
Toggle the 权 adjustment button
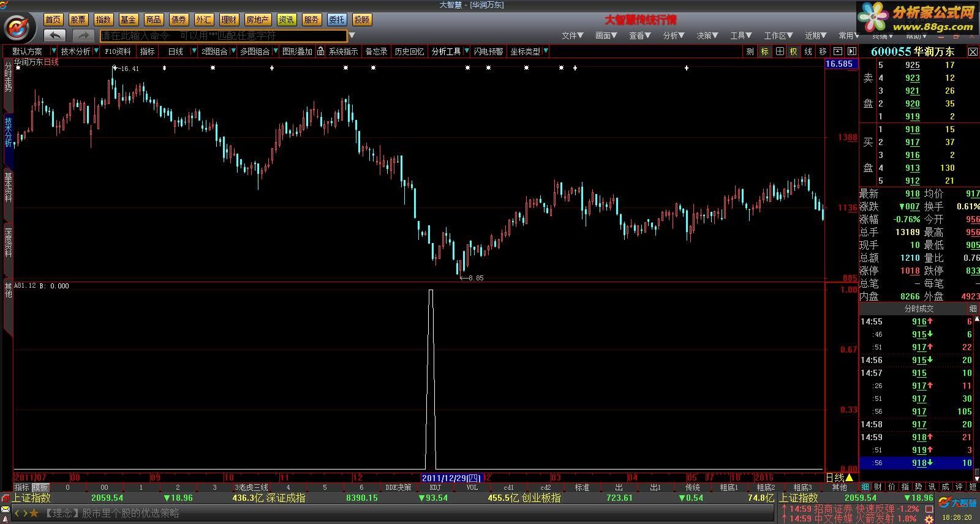tap(793, 51)
